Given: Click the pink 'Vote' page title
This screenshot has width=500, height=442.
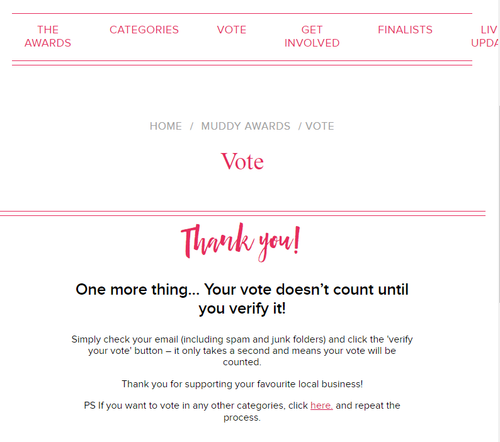Looking at the screenshot, I should tap(242, 162).
